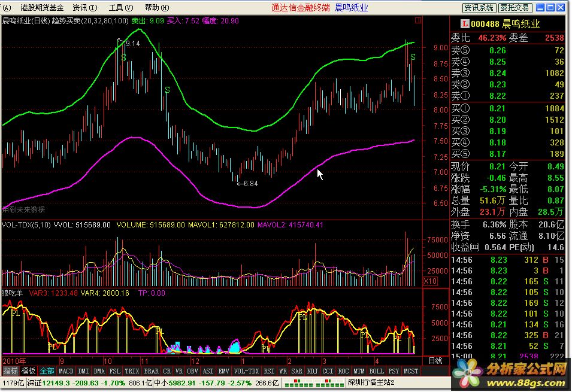Switch to the MTM indicator

click(x=359, y=371)
